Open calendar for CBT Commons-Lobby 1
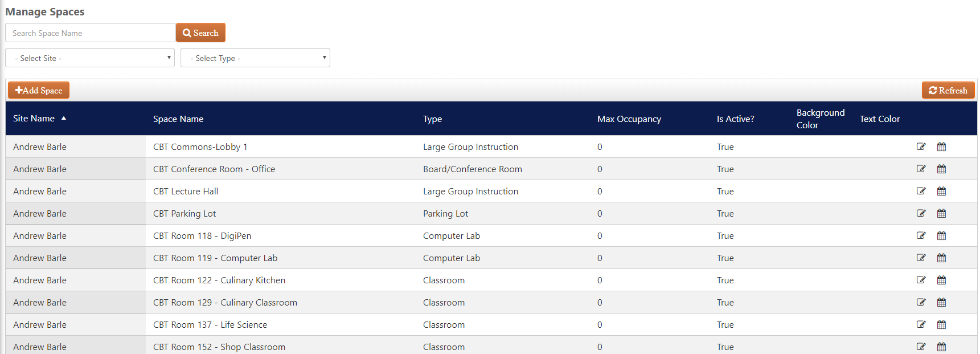The width and height of the screenshot is (980, 354). point(941,147)
